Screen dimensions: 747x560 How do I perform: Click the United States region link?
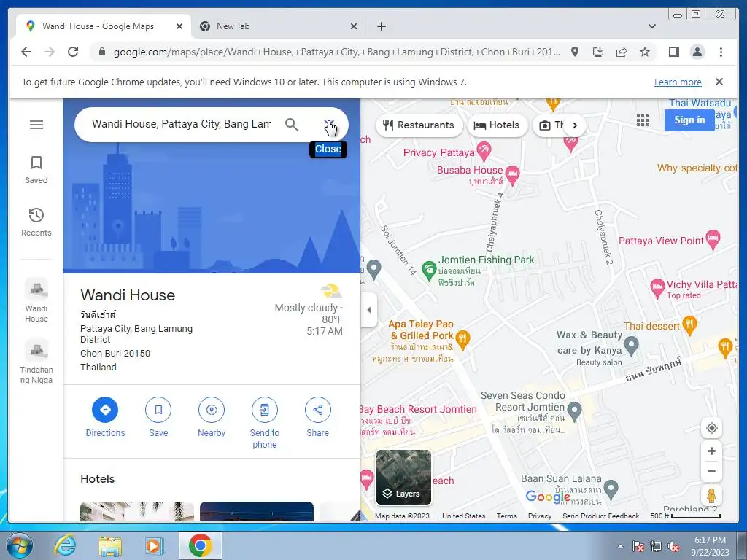(463, 516)
